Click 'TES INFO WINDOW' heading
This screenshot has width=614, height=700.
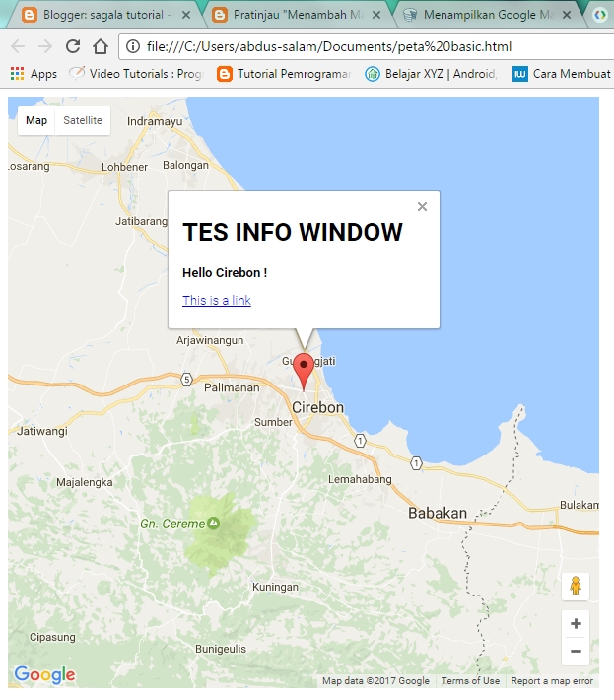[x=293, y=232]
